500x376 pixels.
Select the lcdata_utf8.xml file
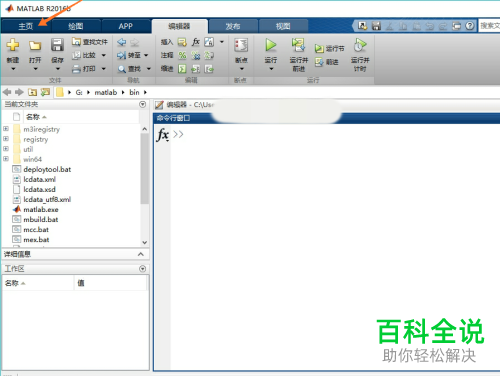click(47, 199)
